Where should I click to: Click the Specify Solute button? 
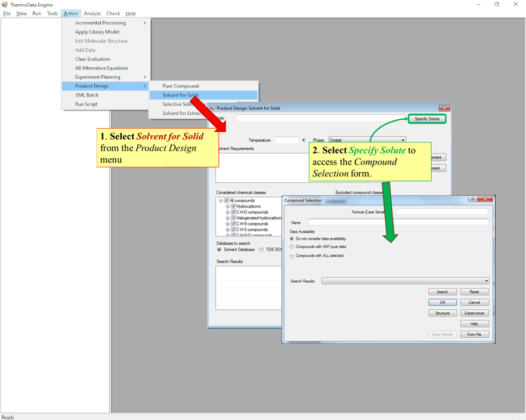tap(427, 119)
